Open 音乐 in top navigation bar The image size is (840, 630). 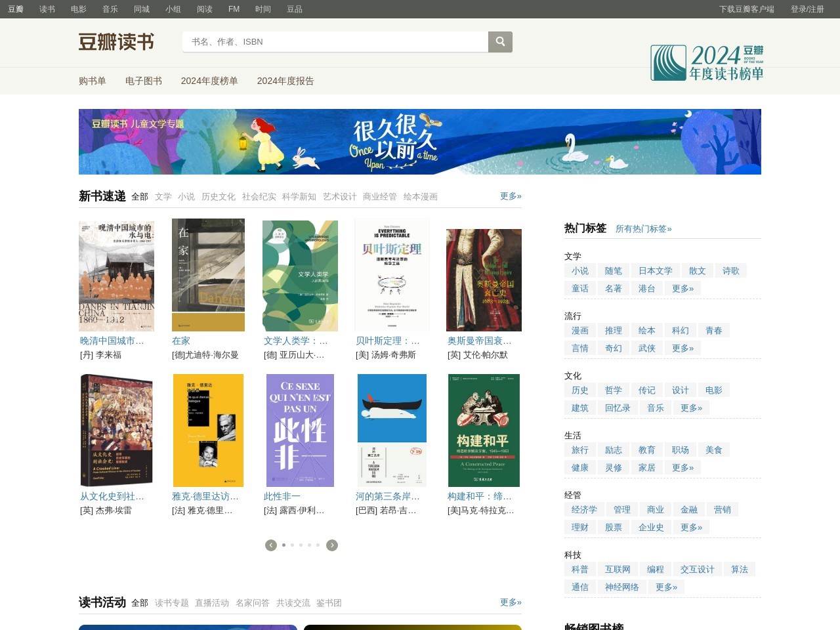tap(110, 9)
